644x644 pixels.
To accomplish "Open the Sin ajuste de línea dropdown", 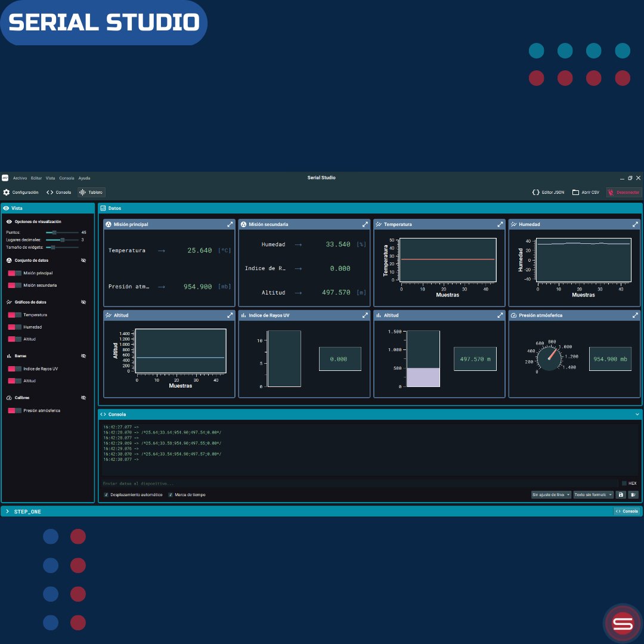I will click(551, 494).
